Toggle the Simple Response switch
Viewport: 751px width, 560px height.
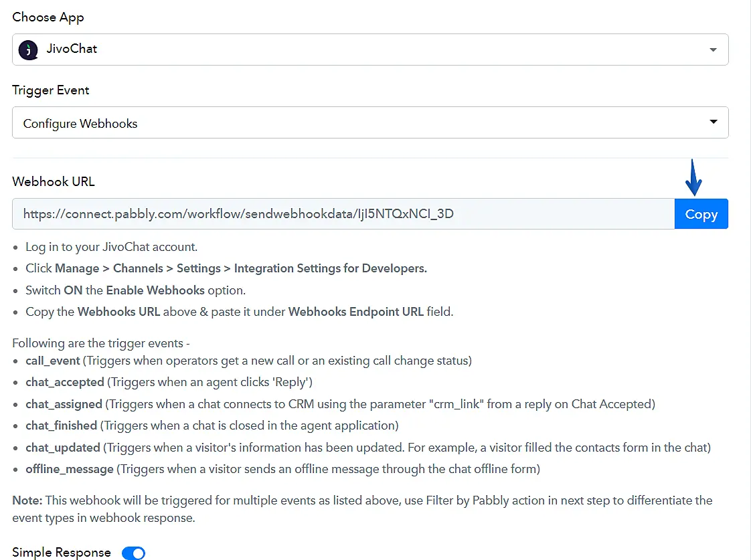tap(133, 553)
